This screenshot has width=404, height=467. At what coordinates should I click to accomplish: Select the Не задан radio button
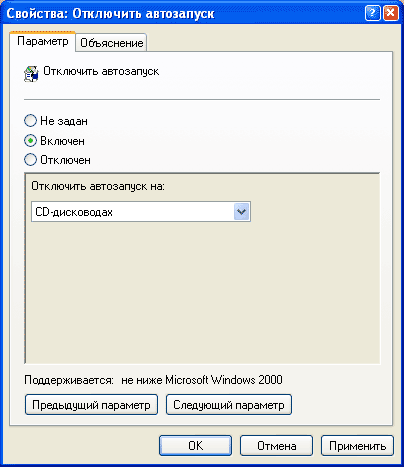point(30,121)
